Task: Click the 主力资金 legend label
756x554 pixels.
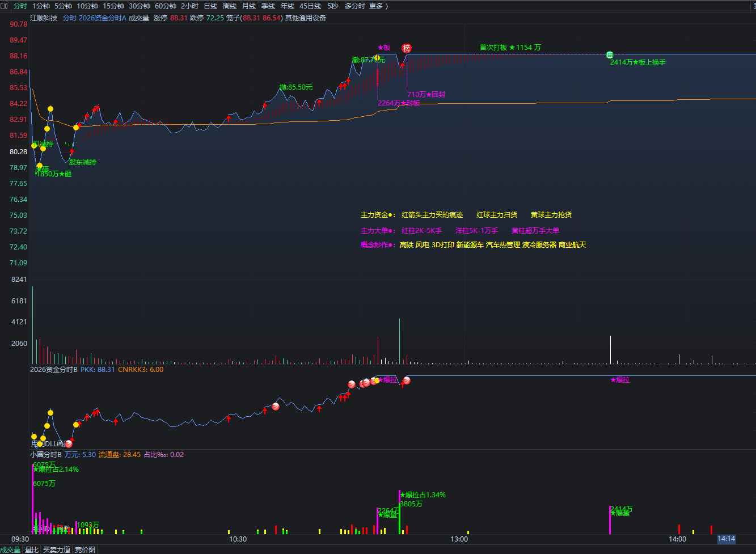Action: tap(378, 215)
